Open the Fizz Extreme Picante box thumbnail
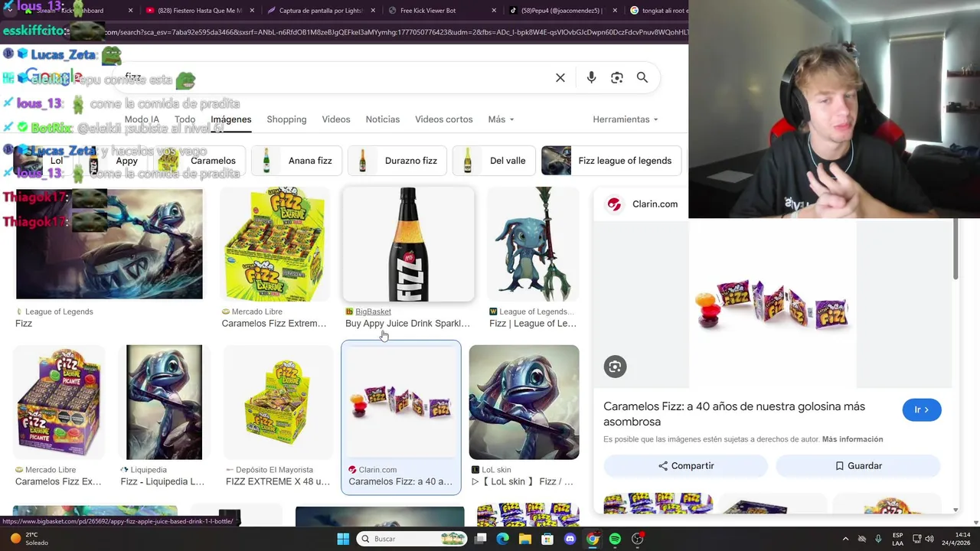 pyautogui.click(x=59, y=402)
